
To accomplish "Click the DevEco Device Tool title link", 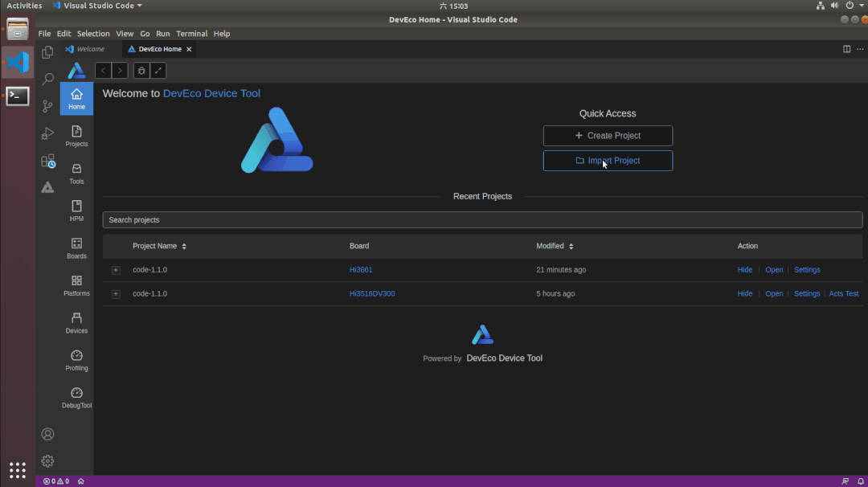I will [211, 93].
